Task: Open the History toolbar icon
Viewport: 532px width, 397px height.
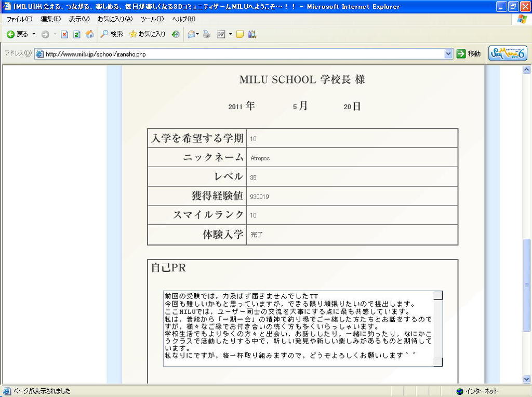Action: (176, 34)
